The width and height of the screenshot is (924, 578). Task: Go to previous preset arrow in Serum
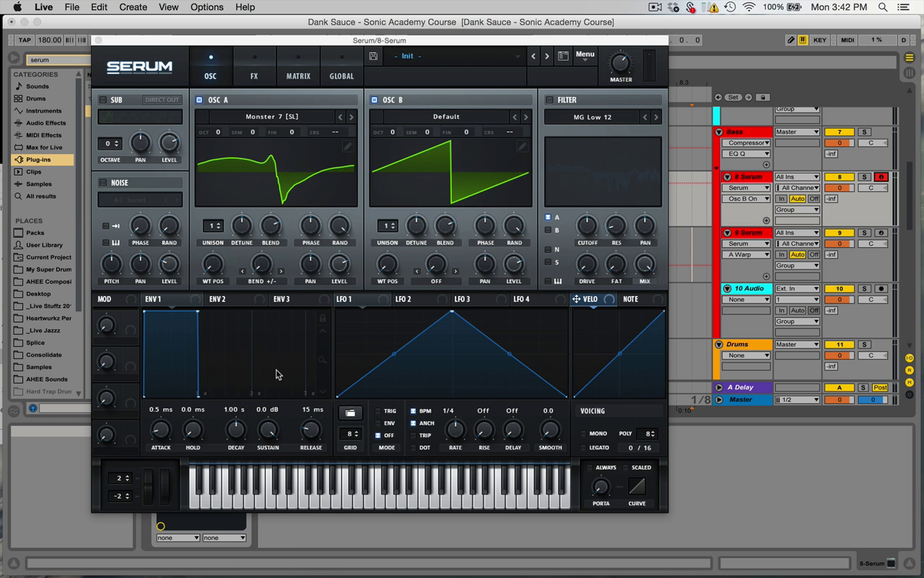tap(533, 56)
